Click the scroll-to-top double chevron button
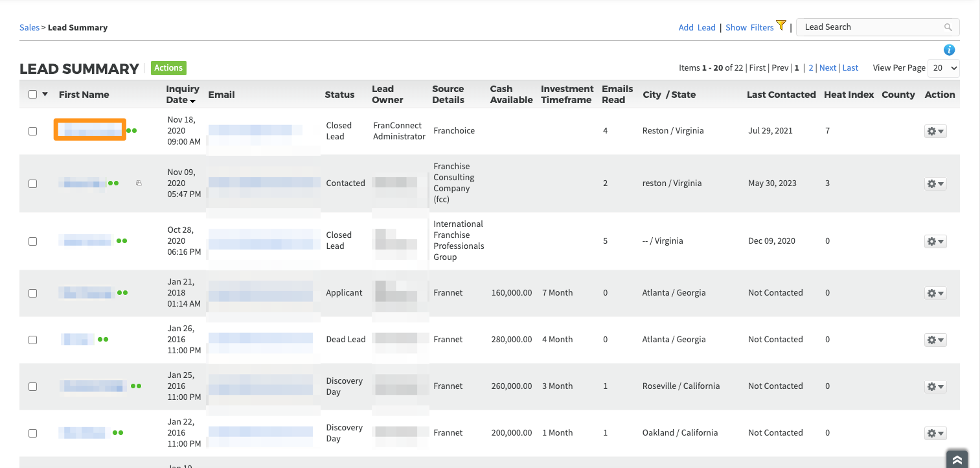The width and height of the screenshot is (980, 468). tap(957, 459)
